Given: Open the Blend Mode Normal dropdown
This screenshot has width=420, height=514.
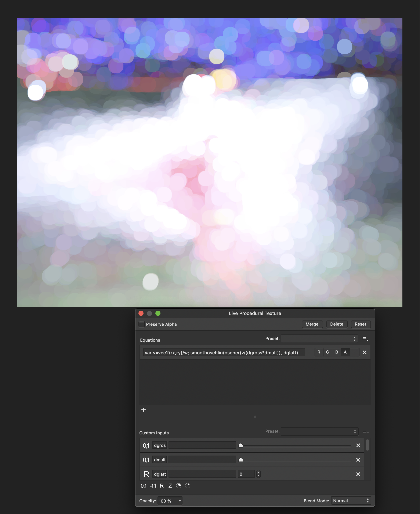Looking at the screenshot, I should click(351, 501).
